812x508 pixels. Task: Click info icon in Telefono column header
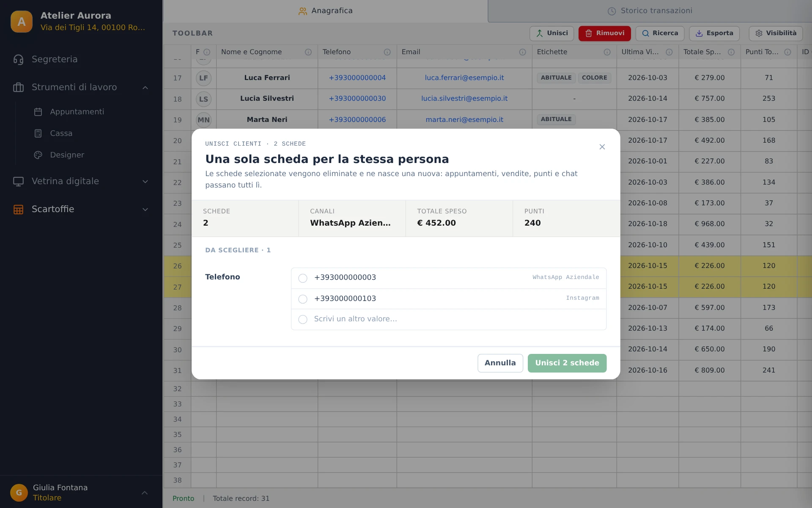[x=387, y=52]
